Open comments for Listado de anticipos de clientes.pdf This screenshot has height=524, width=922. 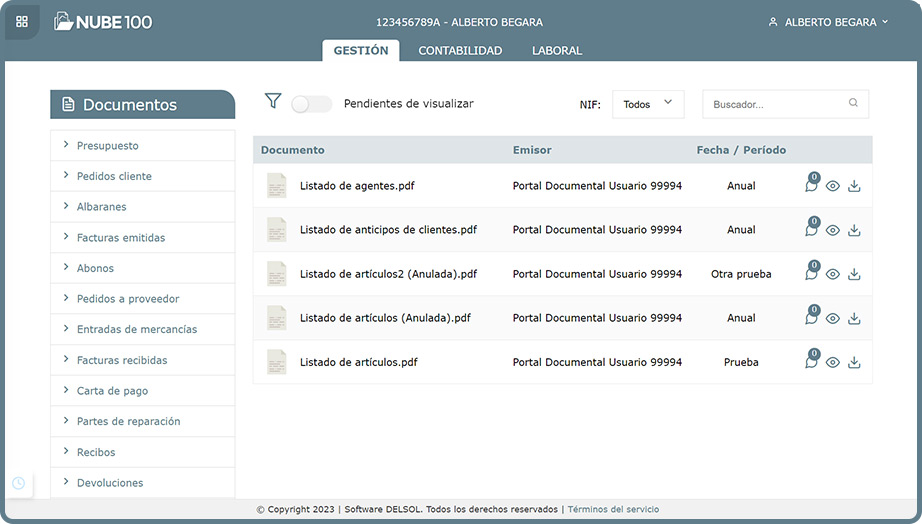coord(811,230)
